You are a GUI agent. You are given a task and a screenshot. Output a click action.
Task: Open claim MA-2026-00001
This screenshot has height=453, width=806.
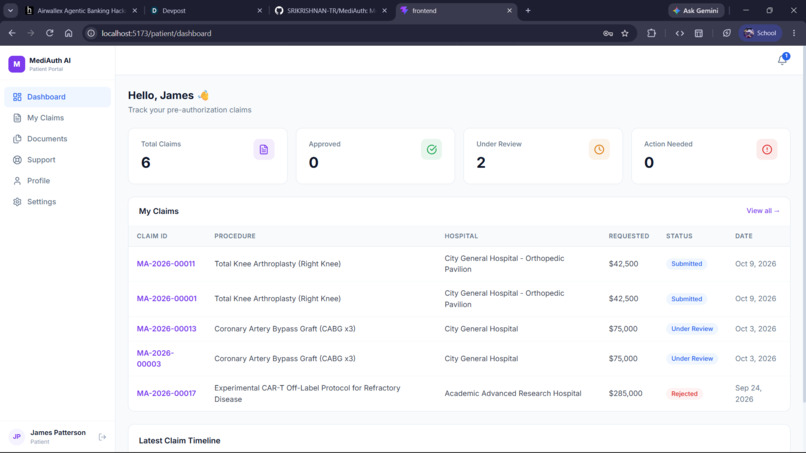(x=167, y=299)
